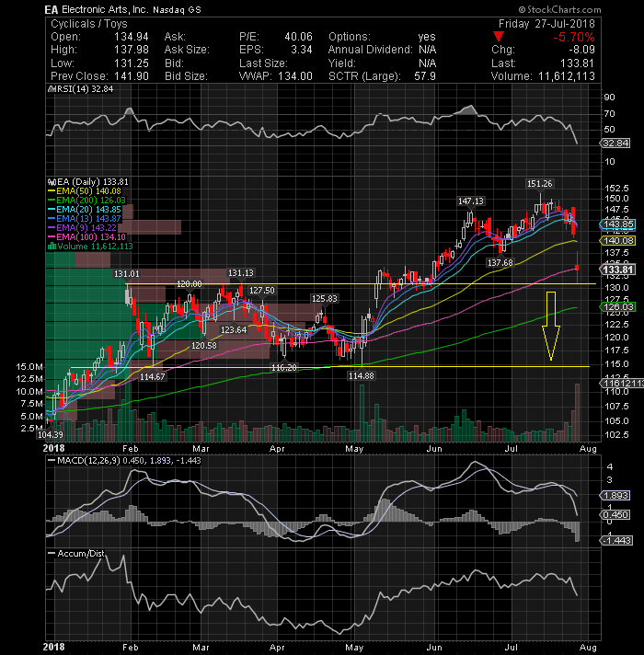
Task: Click the Nasdaq GS exchange label
Action: [x=177, y=9]
